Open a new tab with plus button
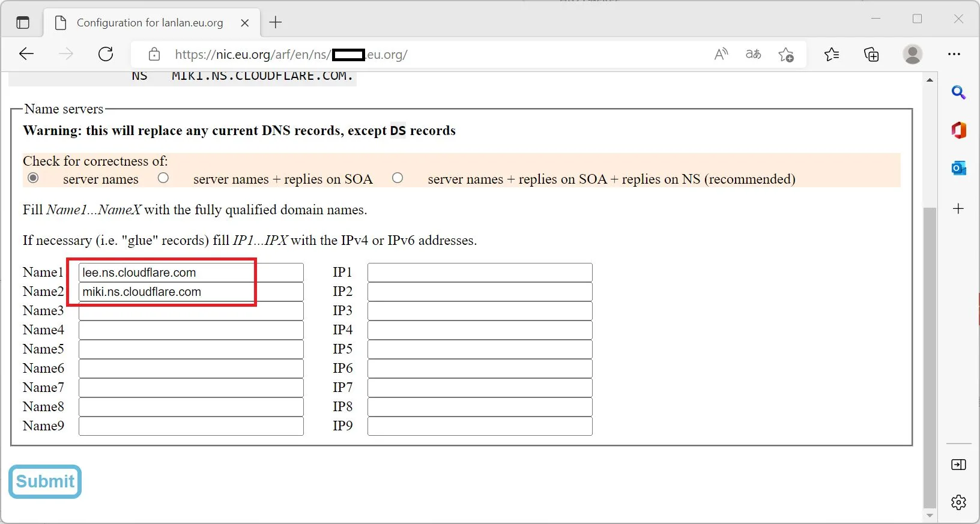Viewport: 980px width, 524px height. pos(276,23)
